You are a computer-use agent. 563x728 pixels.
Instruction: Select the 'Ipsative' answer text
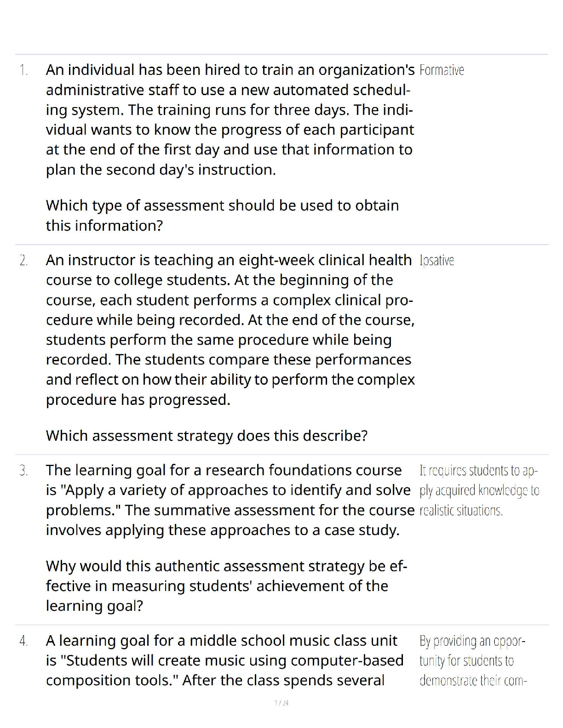click(437, 261)
